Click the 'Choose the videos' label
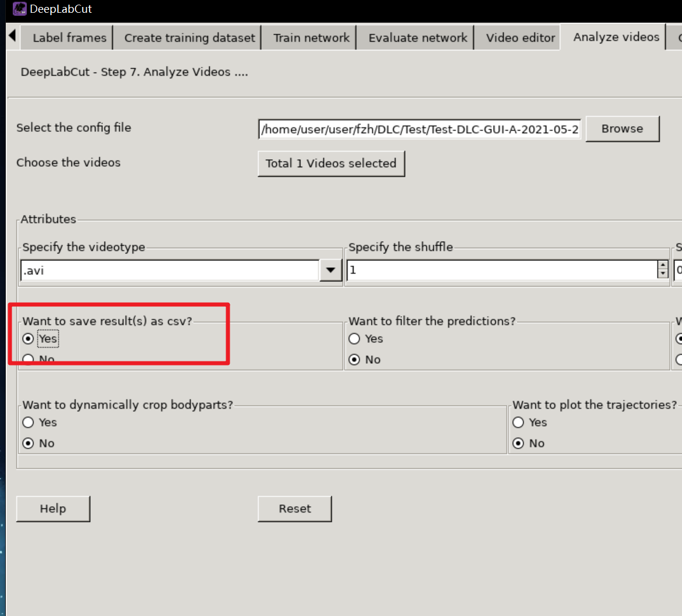 68,163
